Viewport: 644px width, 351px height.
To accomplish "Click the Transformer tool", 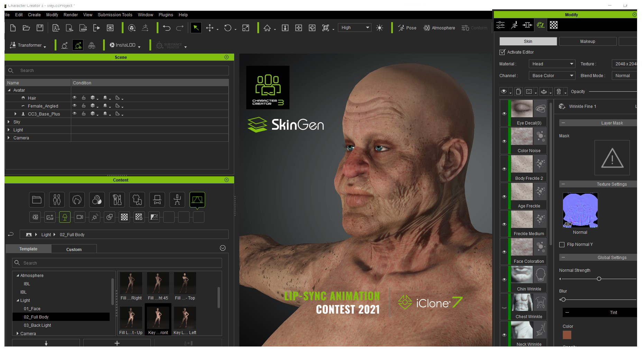I will pyautogui.click(x=27, y=45).
